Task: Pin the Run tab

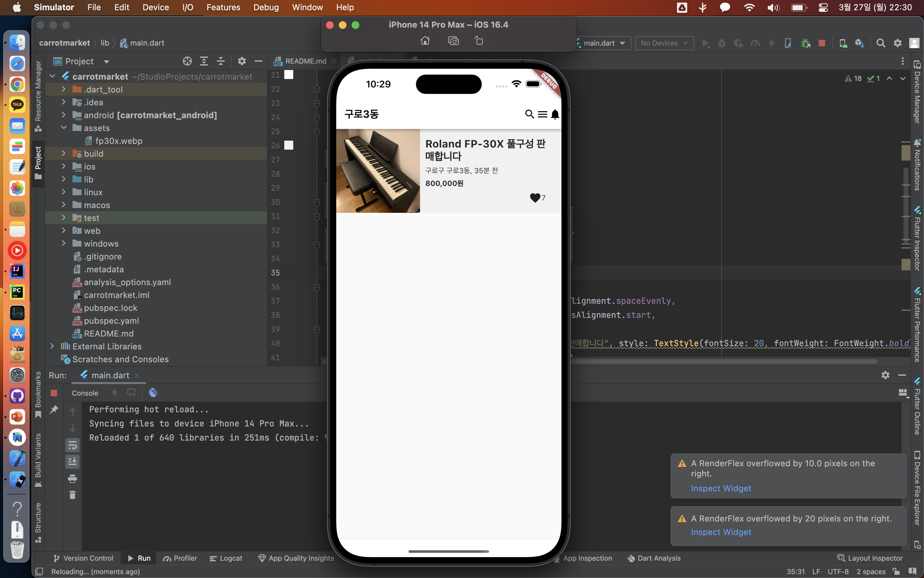Action: pos(54,409)
